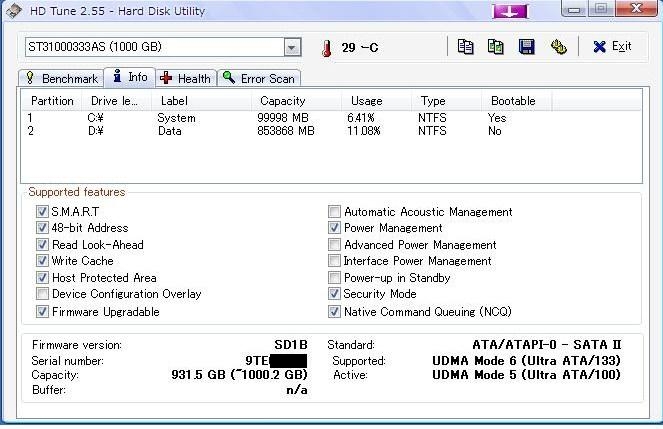Screen dimensions: 663x429
Task: Click the purple download arrow in title bar
Action: [510, 11]
